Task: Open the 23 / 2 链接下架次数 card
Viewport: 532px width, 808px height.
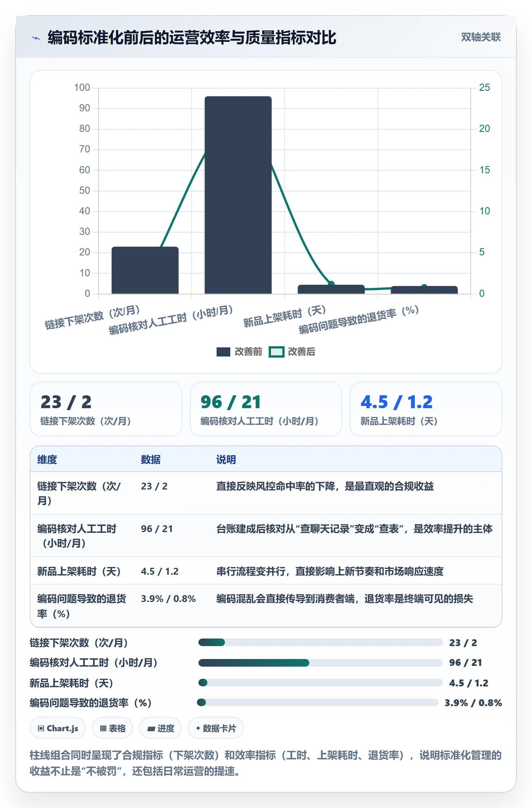Action: click(x=106, y=409)
